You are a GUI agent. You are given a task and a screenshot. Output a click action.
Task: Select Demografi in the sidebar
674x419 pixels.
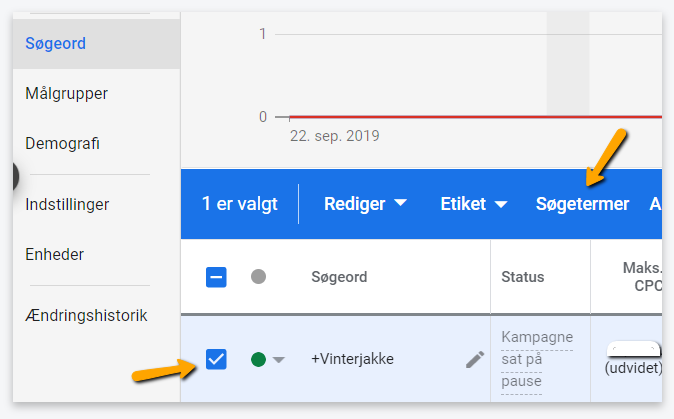tap(62, 143)
